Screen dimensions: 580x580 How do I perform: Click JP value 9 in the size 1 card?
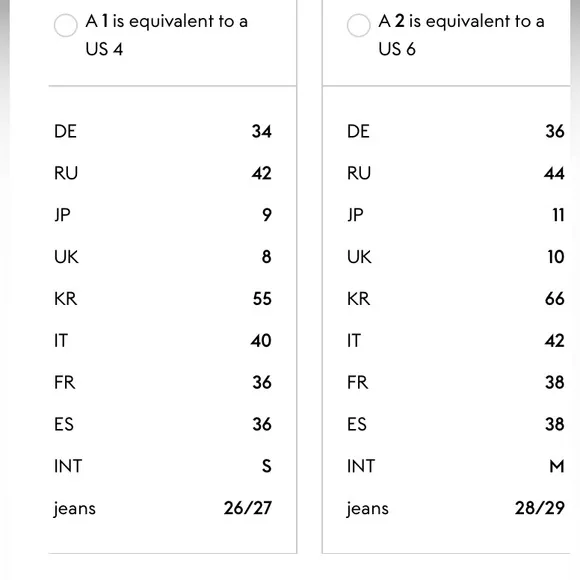click(267, 215)
